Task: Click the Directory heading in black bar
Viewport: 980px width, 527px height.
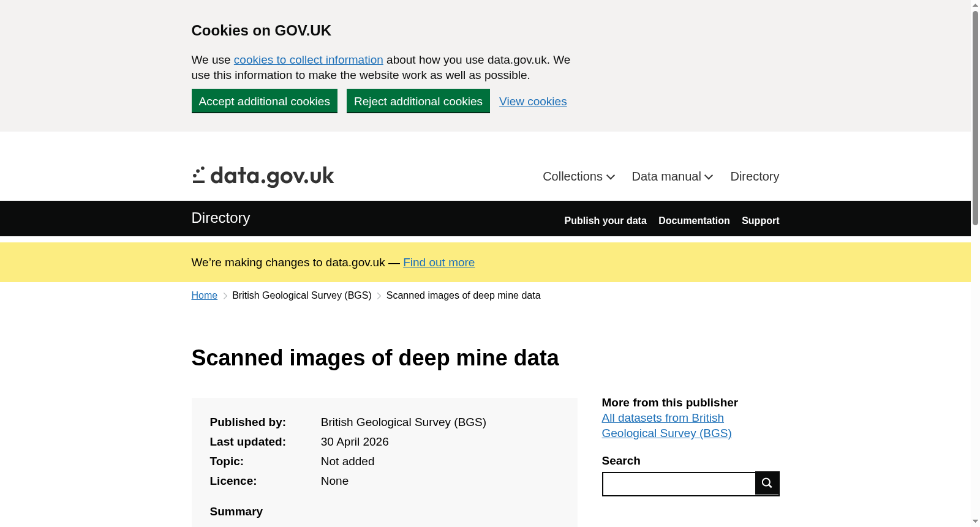Action: pyautogui.click(x=221, y=218)
